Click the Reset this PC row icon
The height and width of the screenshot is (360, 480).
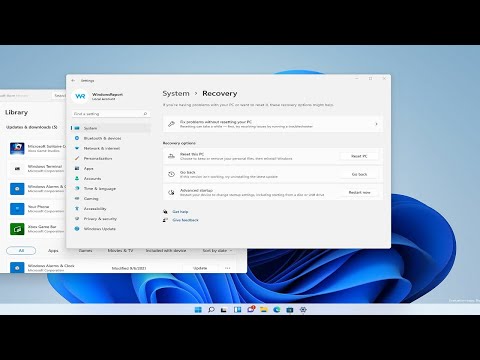(x=171, y=156)
